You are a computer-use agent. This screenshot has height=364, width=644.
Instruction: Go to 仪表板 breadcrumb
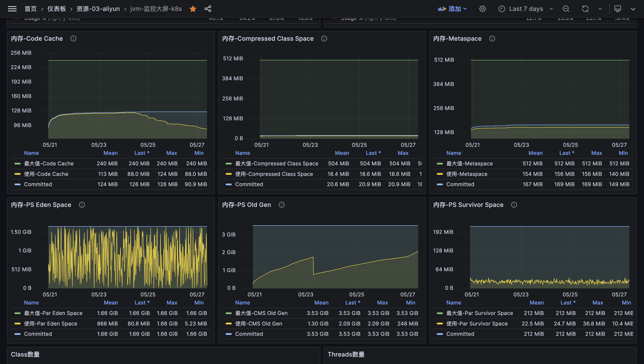click(57, 9)
